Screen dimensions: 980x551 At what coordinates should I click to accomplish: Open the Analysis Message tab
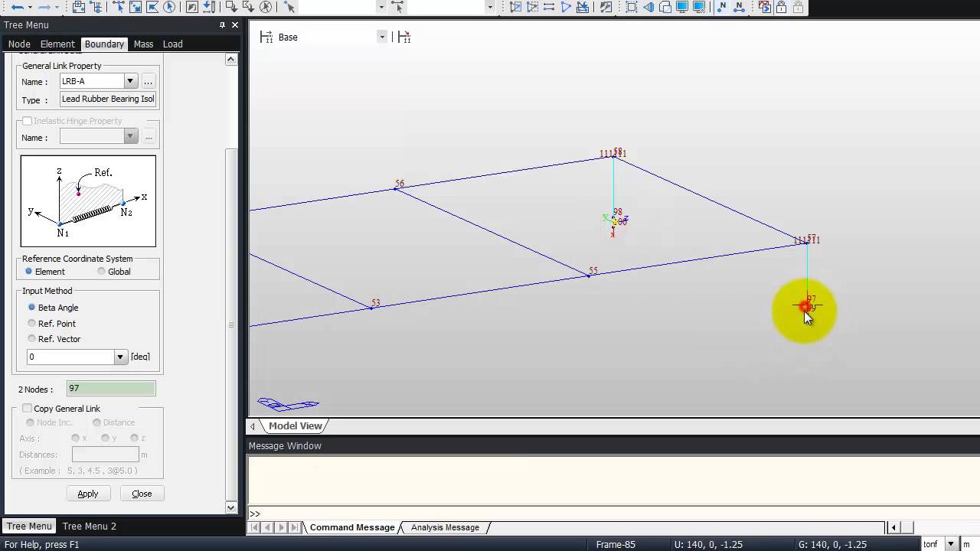(x=445, y=527)
